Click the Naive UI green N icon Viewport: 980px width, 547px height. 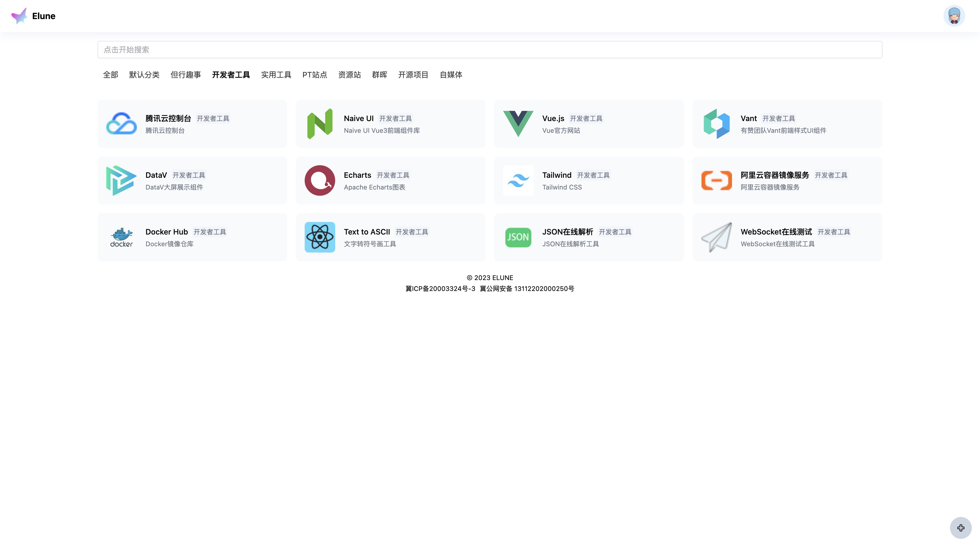coord(320,124)
